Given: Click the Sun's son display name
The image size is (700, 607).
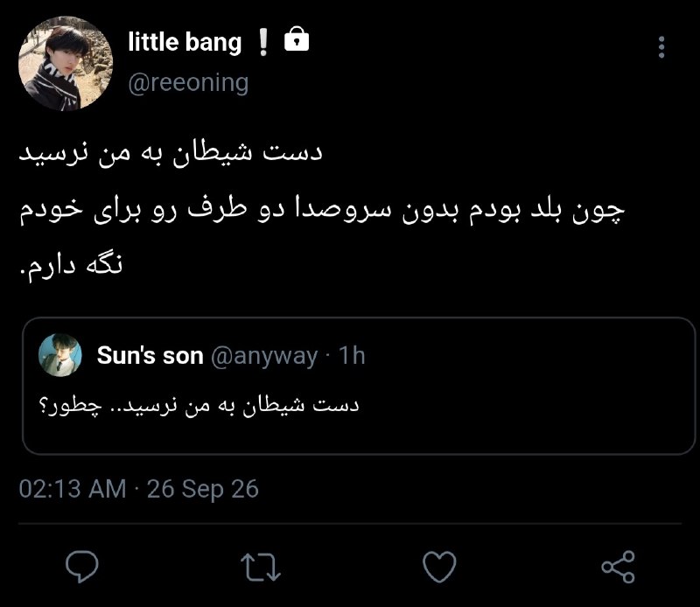Looking at the screenshot, I should pyautogui.click(x=150, y=356).
